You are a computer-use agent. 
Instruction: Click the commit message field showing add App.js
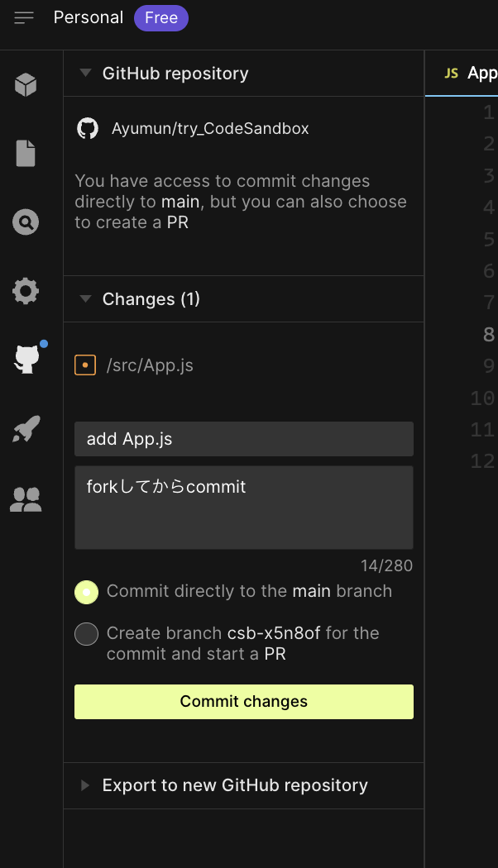pyautogui.click(x=243, y=439)
